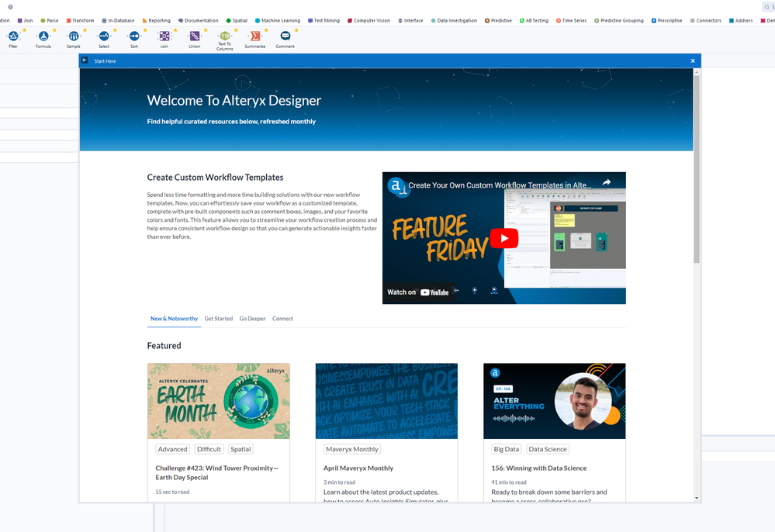Click the search box at top right
Viewport: 775px width, 532px height.
[x=769, y=7]
